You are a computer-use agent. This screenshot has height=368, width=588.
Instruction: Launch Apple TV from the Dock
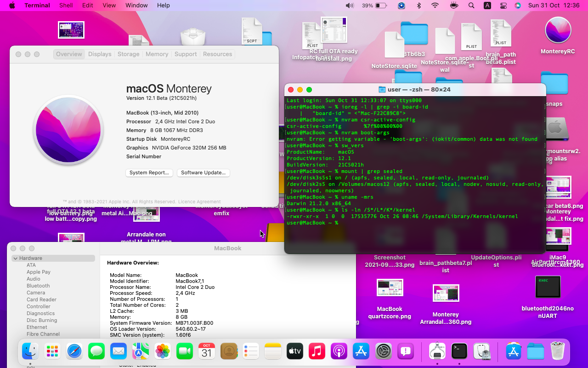pyautogui.click(x=295, y=351)
